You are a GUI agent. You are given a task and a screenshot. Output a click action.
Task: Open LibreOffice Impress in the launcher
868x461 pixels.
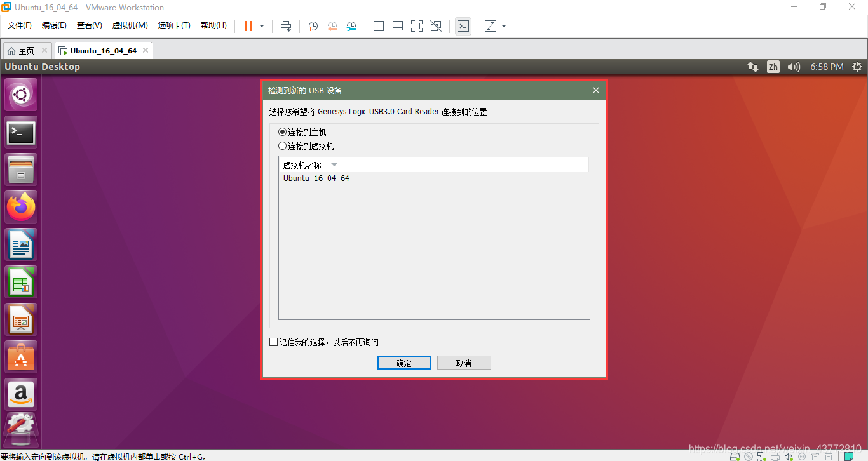tap(22, 319)
